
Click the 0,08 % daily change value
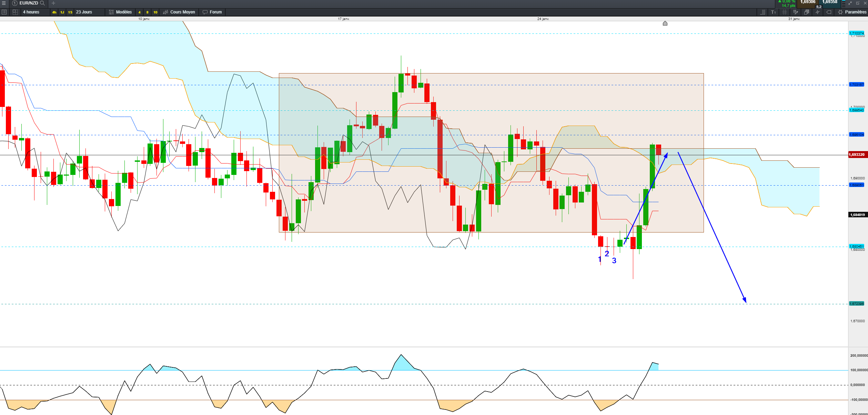coord(789,2)
